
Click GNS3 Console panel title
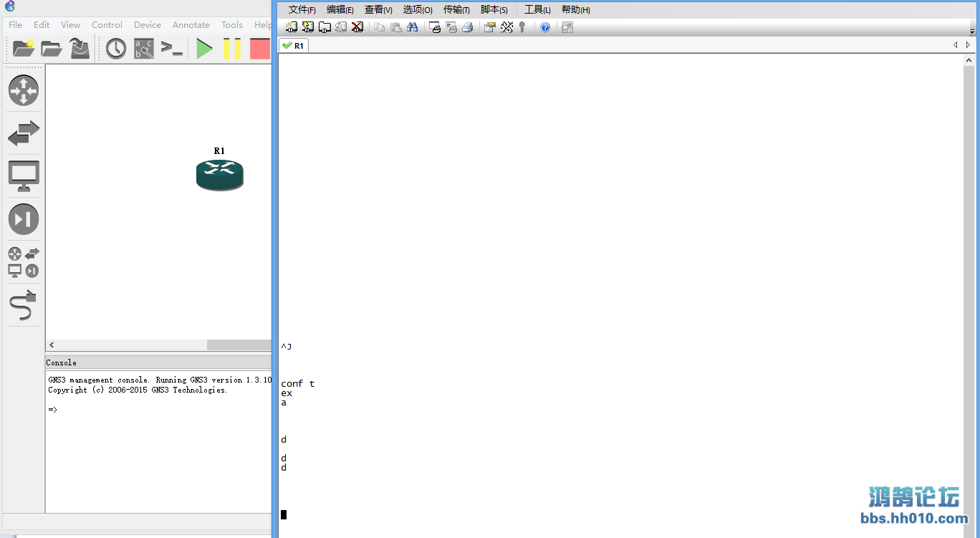pos(62,362)
